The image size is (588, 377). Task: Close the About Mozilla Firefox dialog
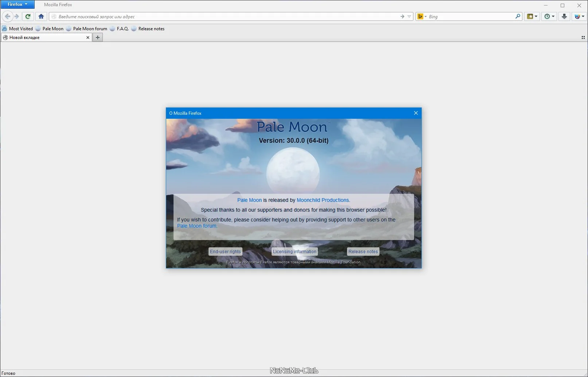[416, 113]
